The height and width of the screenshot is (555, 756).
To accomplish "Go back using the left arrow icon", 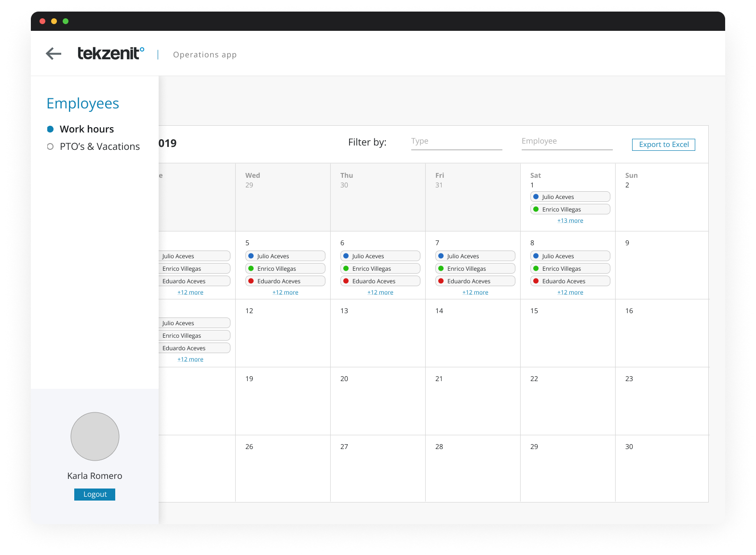I will point(54,53).
